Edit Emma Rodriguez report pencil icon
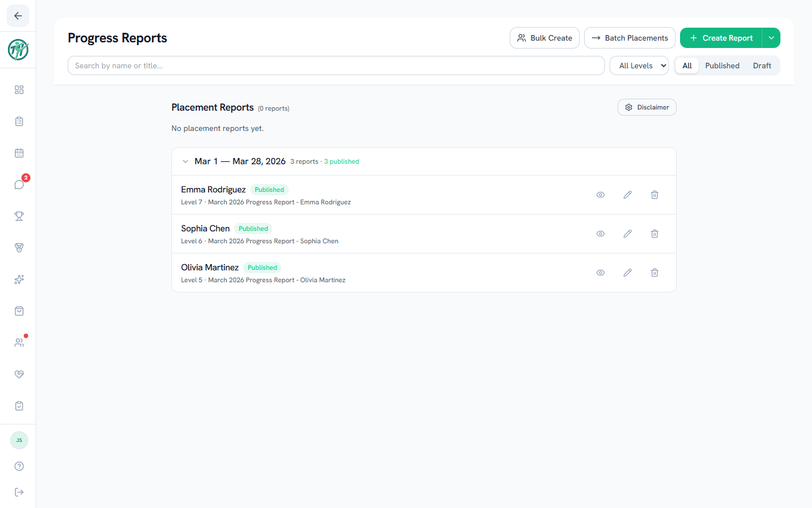The width and height of the screenshot is (812, 508). tap(628, 195)
